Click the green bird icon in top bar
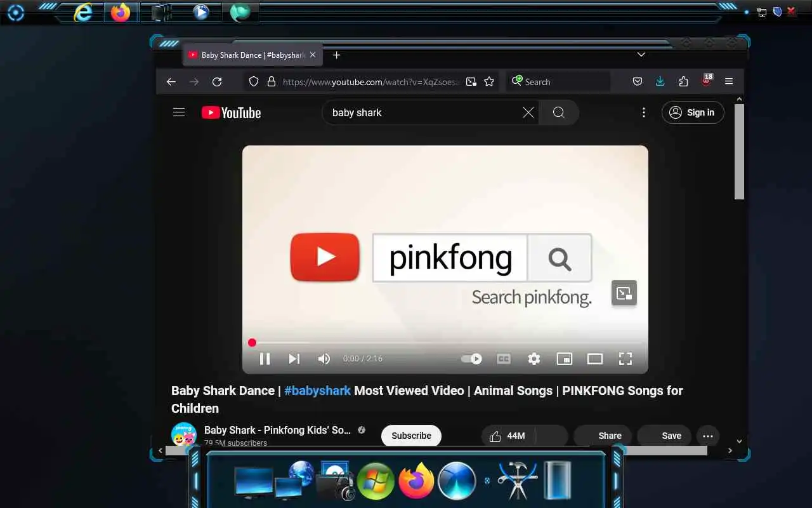Viewport: 812px width, 508px height. [x=240, y=12]
